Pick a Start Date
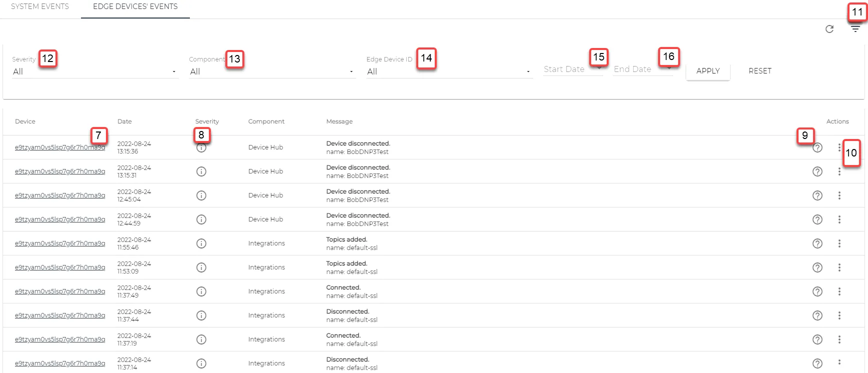Image resolution: width=868 pixels, height=373 pixels. click(573, 69)
